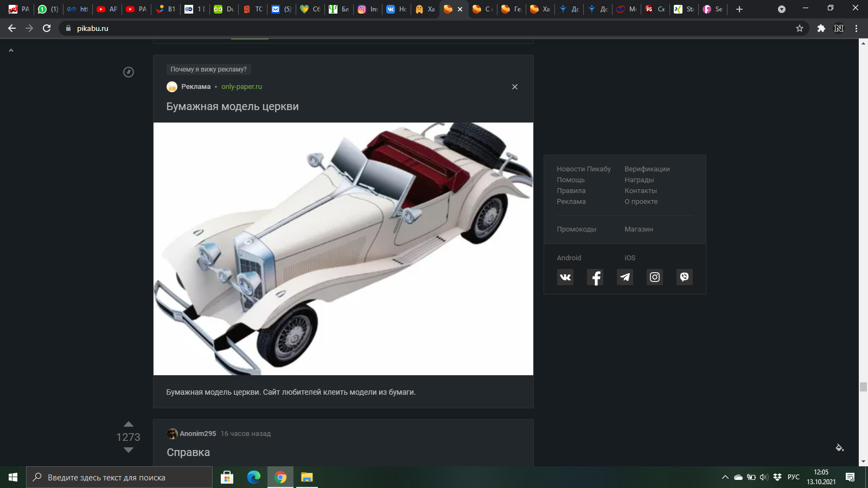The height and width of the screenshot is (488, 868).
Task: Open the Instagram social link icon
Action: [x=655, y=277]
